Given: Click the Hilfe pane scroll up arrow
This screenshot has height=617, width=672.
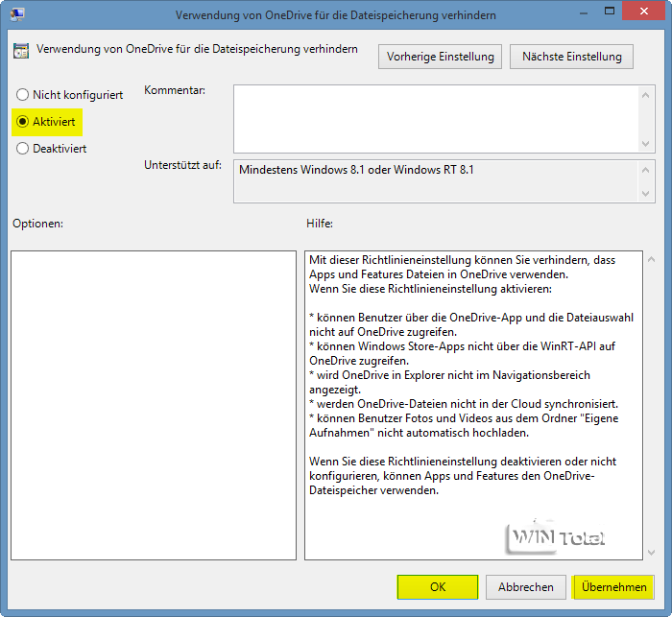Looking at the screenshot, I should (652, 259).
